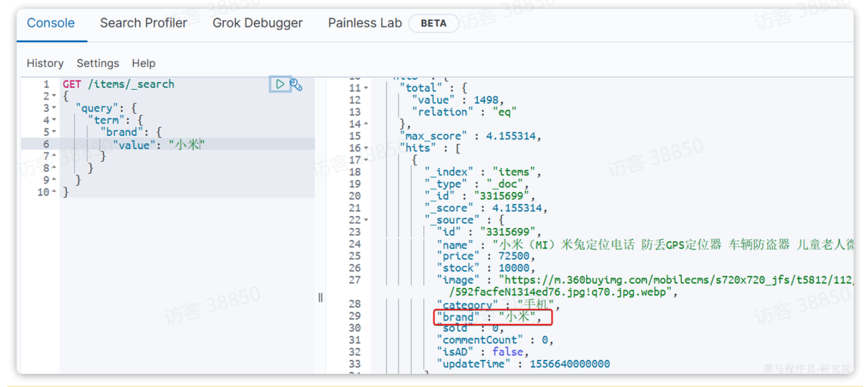Open the Grok Debugger tab

258,23
